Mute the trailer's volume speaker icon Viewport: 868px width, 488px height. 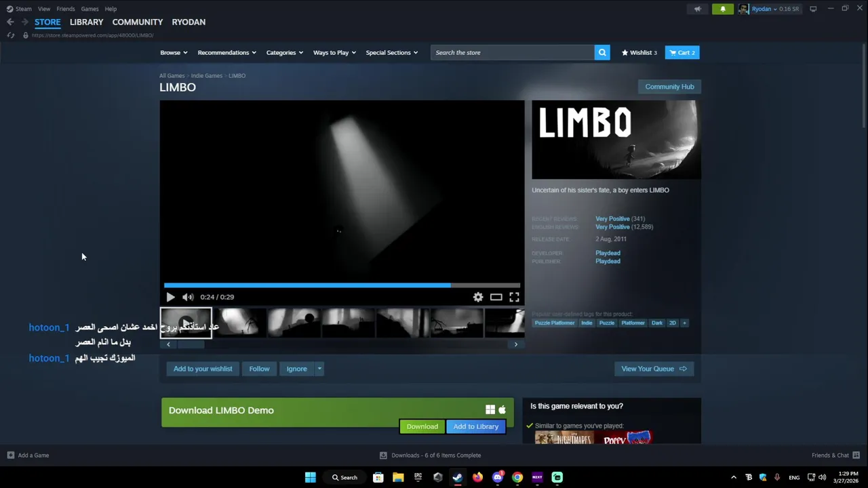[x=188, y=297]
